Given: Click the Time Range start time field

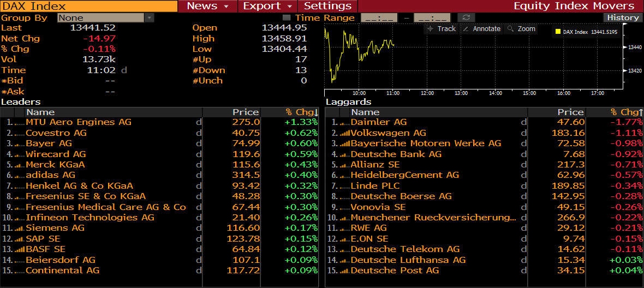Looking at the screenshot, I should 379,17.
